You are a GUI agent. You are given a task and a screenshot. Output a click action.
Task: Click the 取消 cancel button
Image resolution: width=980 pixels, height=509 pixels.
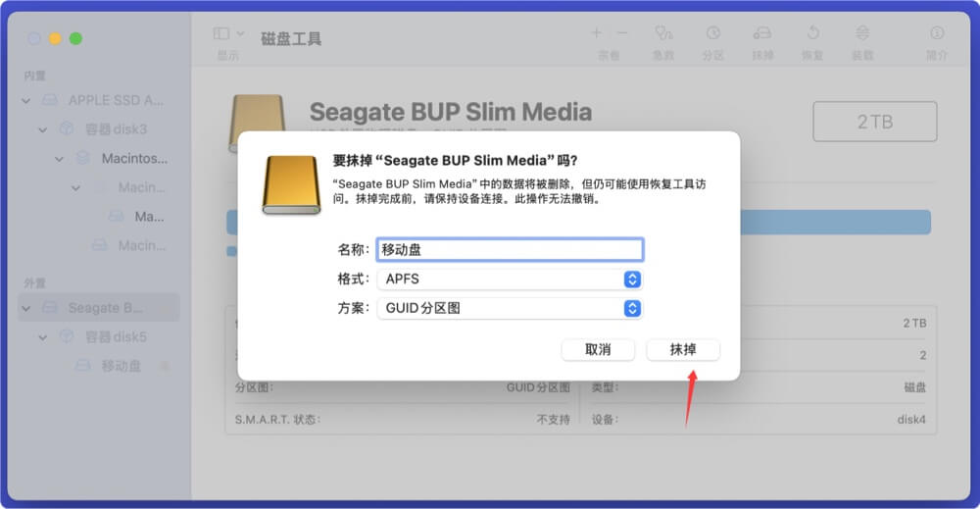pyautogui.click(x=598, y=350)
